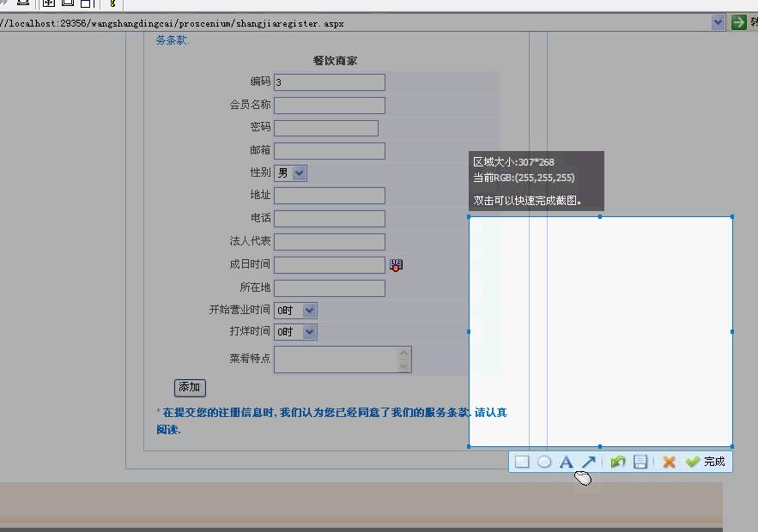Click the 添加 submit button
758x532 pixels.
pyautogui.click(x=190, y=388)
